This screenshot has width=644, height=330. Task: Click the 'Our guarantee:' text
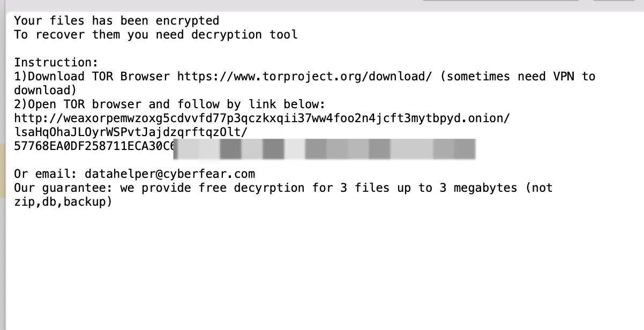[x=63, y=188]
